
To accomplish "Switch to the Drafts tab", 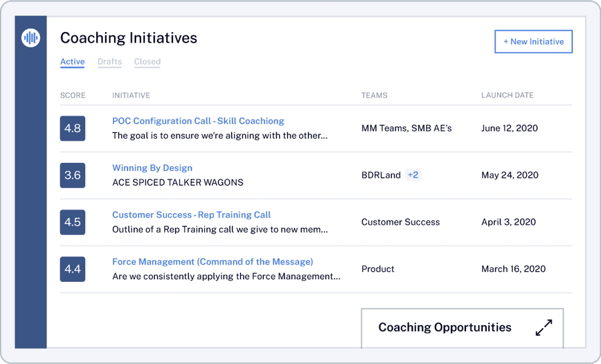I will coord(110,61).
